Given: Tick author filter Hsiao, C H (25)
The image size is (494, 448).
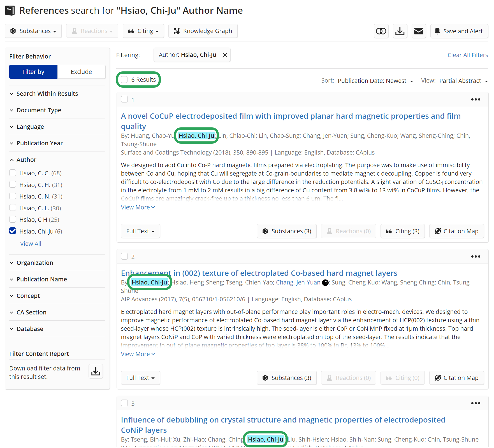Looking at the screenshot, I should 13,219.
